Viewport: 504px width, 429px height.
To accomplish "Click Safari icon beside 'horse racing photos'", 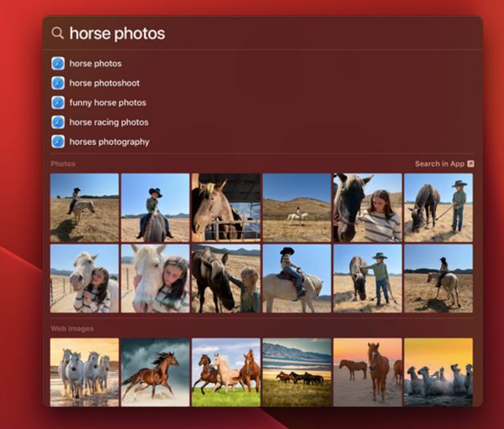I will 58,122.
